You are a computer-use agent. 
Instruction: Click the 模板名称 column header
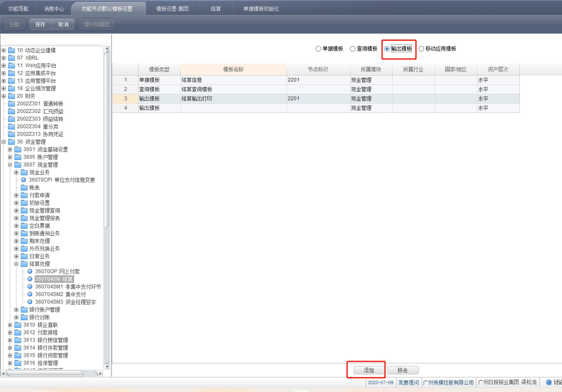tap(233, 69)
